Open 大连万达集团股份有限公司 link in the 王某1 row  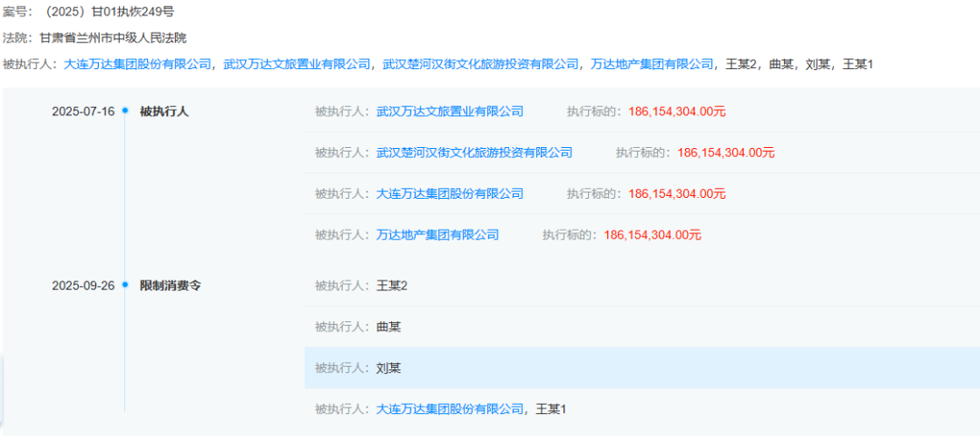click(450, 409)
